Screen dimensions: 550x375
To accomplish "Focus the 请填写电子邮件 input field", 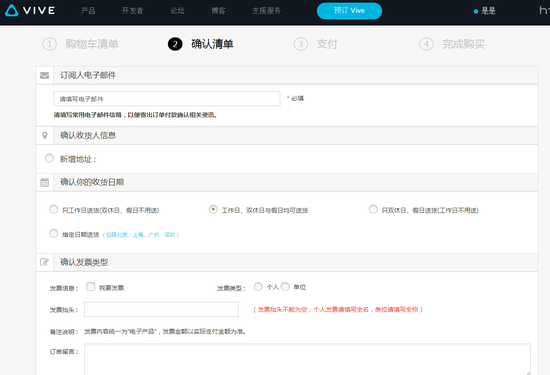I will pyautogui.click(x=167, y=99).
